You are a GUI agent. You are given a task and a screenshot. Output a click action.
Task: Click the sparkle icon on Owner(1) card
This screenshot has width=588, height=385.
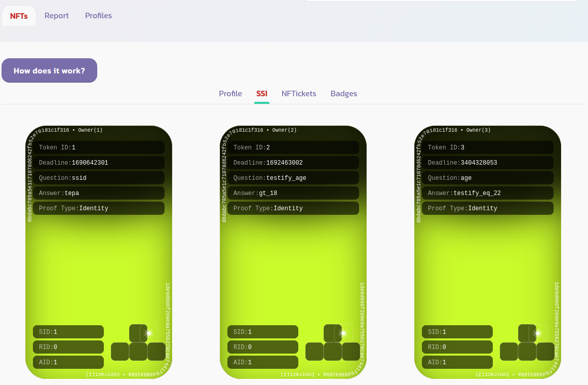click(148, 333)
